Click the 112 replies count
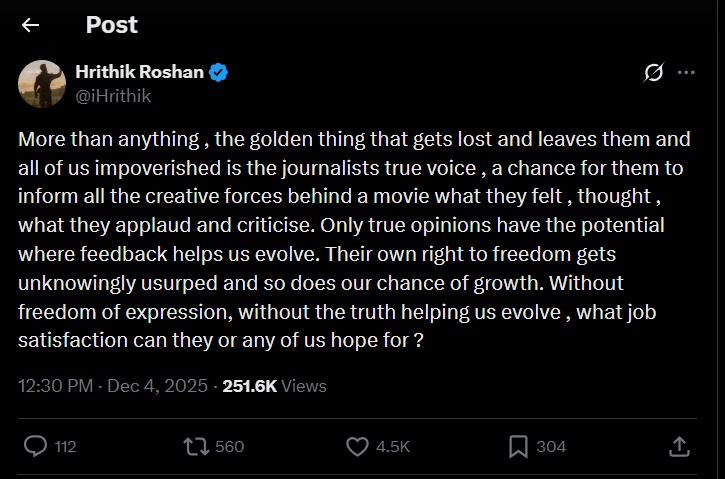Viewport: 725px width, 479px height. pyautogui.click(x=65, y=447)
